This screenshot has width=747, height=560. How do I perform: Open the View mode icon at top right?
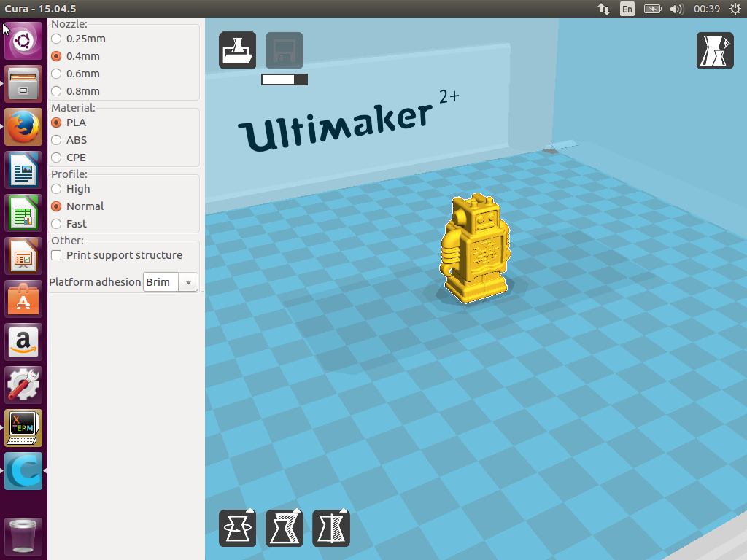pos(715,50)
